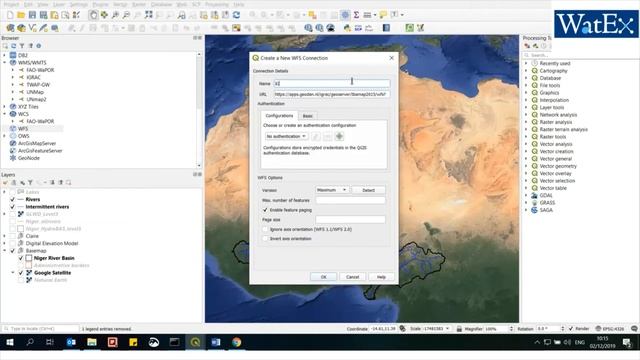Open the Layer menu
640x360 pixels.
coord(59,4)
